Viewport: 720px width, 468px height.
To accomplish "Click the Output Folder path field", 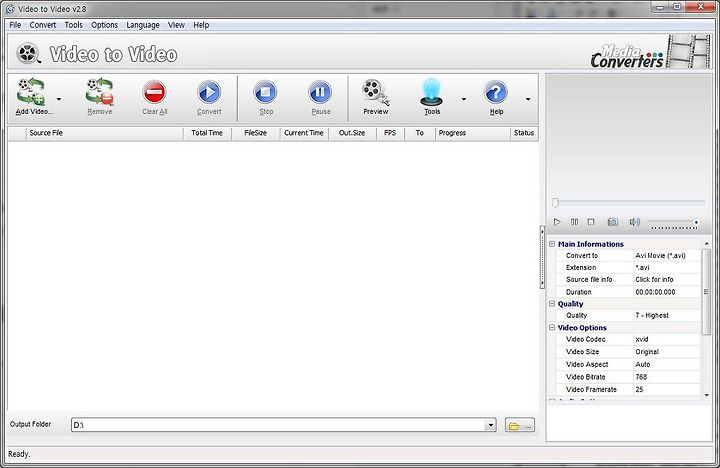I will point(278,425).
